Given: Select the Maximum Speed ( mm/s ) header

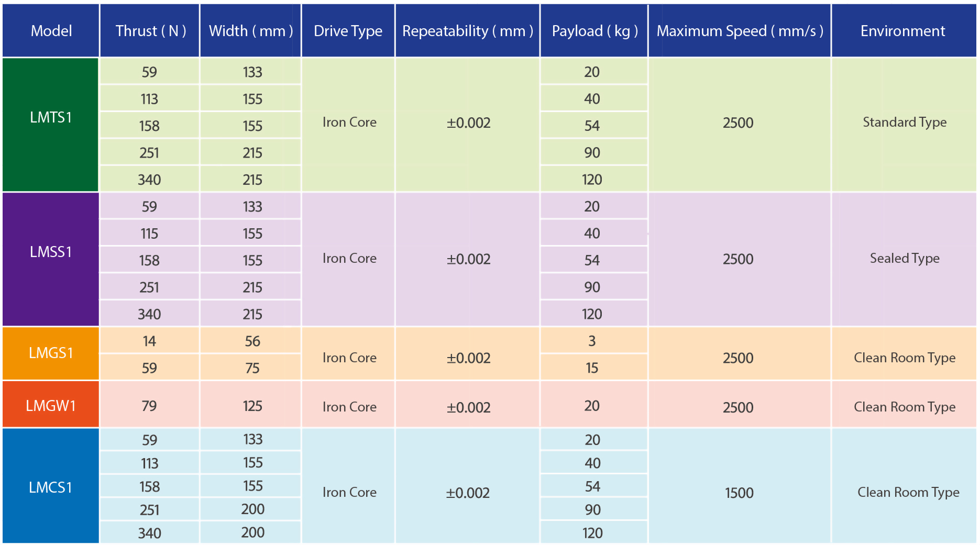Looking at the screenshot, I should pos(740,31).
